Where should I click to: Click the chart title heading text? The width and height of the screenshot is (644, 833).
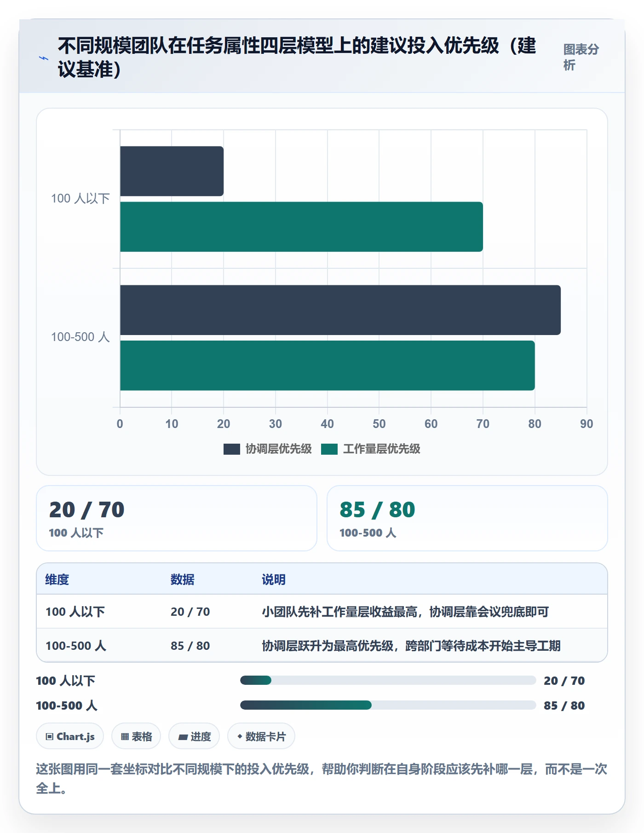(297, 58)
